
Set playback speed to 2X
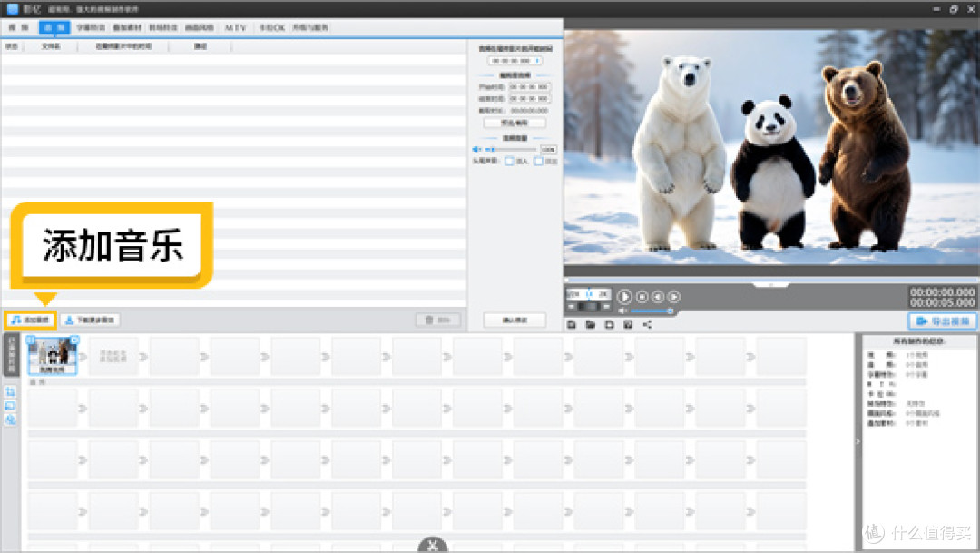pos(603,293)
